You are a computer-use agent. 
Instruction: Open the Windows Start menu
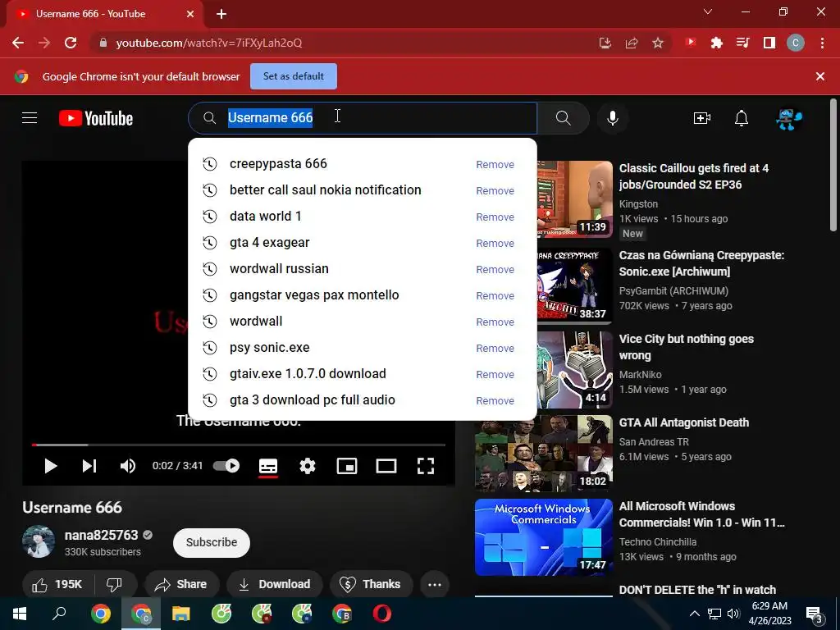coord(20,614)
